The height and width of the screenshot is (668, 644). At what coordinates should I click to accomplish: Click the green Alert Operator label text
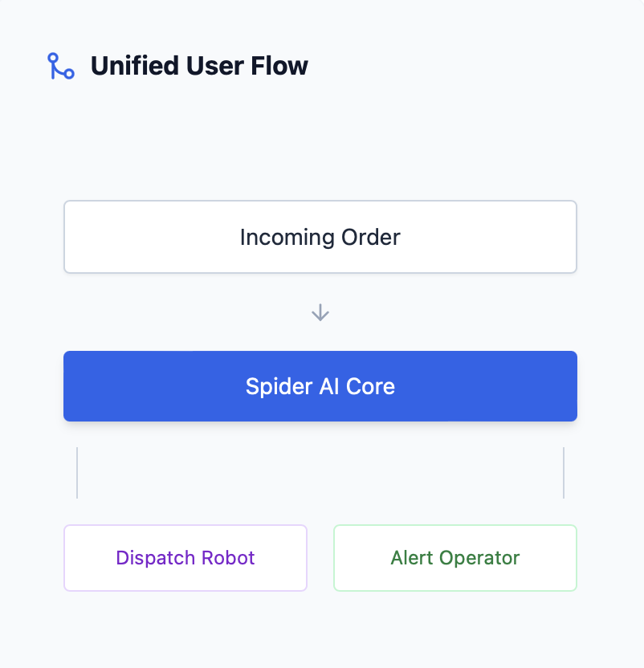pyautogui.click(x=455, y=558)
